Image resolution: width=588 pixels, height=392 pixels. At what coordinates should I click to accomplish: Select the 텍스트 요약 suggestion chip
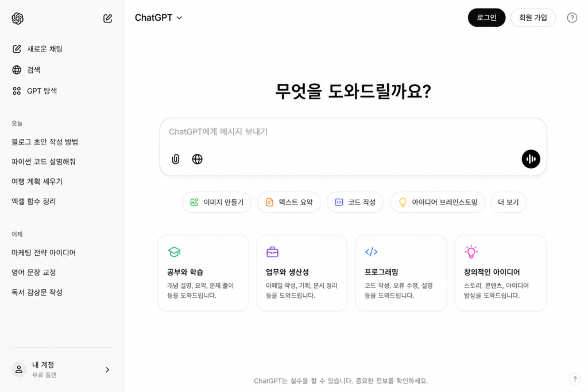coord(289,203)
